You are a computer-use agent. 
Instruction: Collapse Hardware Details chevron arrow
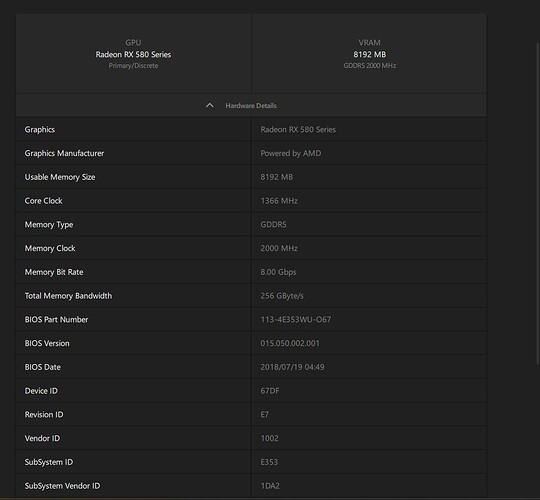(x=209, y=105)
